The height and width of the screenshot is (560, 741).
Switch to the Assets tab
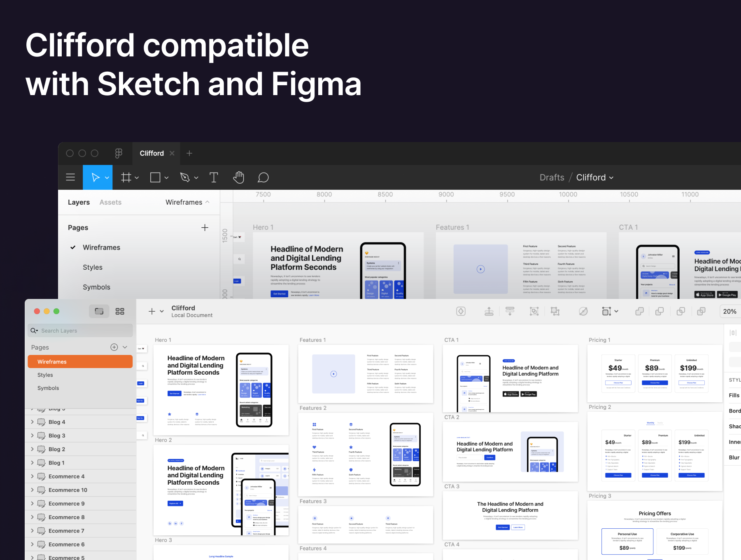(x=110, y=202)
